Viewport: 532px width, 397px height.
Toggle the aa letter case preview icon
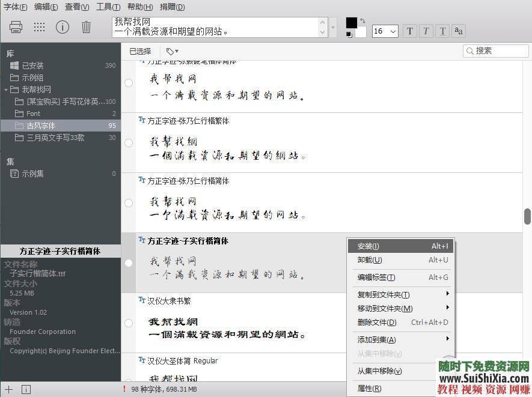pos(459,31)
